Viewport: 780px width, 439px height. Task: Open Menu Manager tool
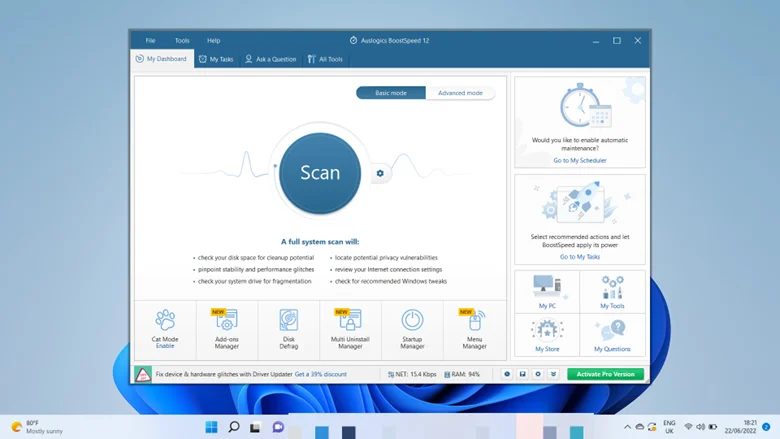click(x=475, y=329)
